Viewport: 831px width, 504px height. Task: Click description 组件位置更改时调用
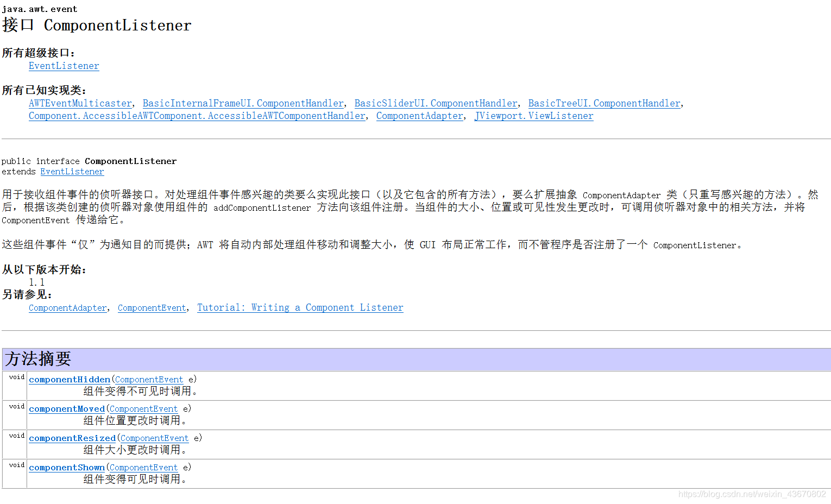click(x=135, y=420)
